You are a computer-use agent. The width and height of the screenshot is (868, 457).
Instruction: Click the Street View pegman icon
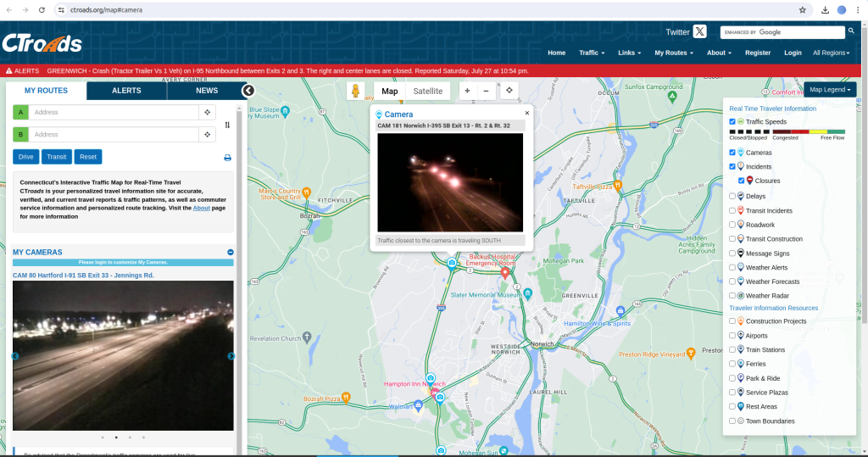[x=356, y=92]
